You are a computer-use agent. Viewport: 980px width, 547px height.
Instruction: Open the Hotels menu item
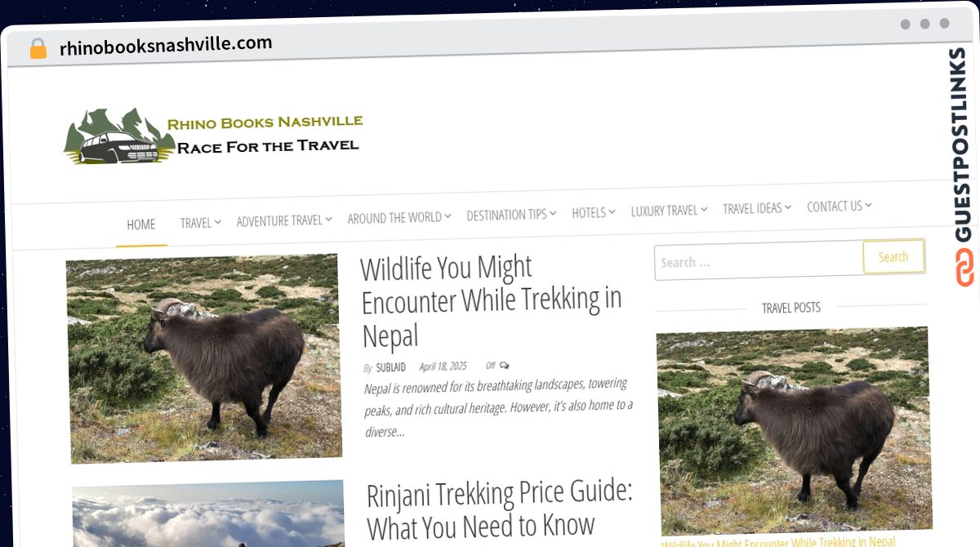(x=589, y=212)
